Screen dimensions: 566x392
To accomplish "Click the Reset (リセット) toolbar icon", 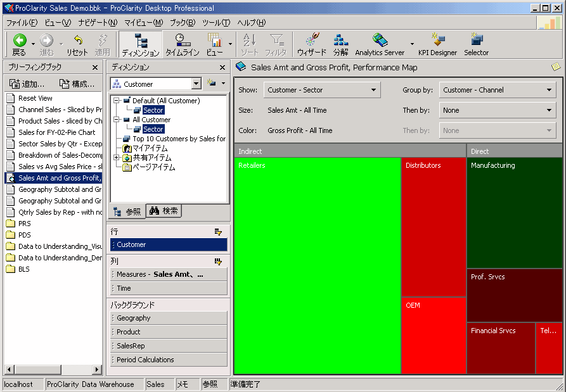I will click(x=77, y=45).
